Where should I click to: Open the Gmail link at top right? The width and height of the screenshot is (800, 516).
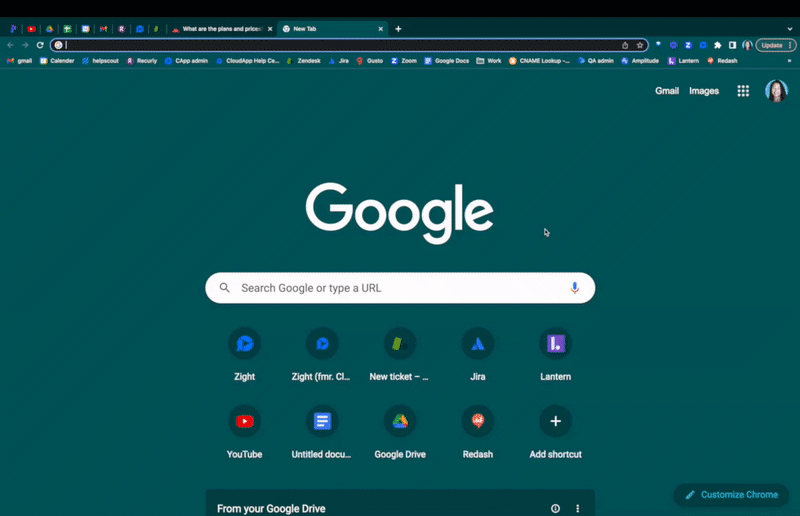tap(667, 91)
